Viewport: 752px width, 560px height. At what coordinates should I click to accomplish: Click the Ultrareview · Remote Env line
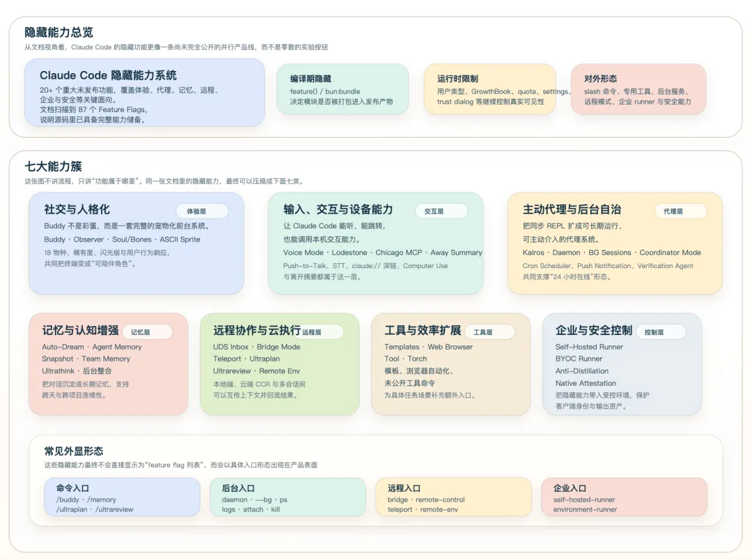pos(256,371)
